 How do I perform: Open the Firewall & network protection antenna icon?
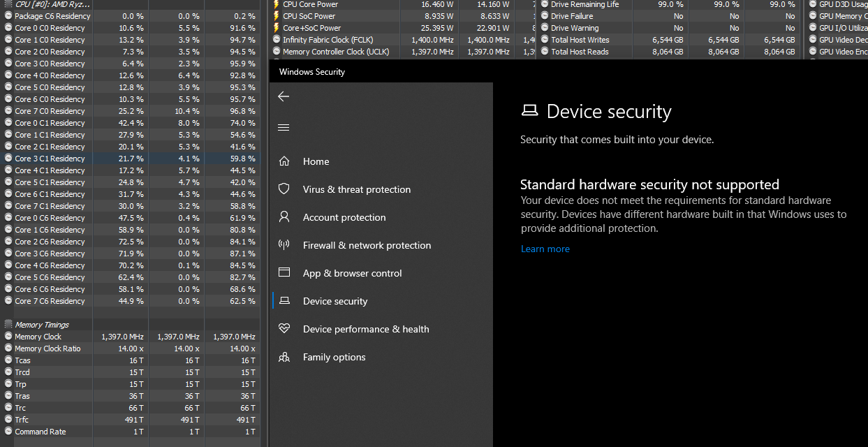pos(284,245)
